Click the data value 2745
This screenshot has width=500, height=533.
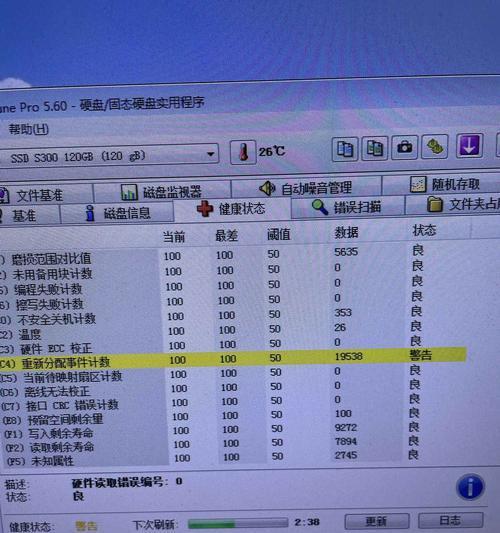[x=346, y=455]
